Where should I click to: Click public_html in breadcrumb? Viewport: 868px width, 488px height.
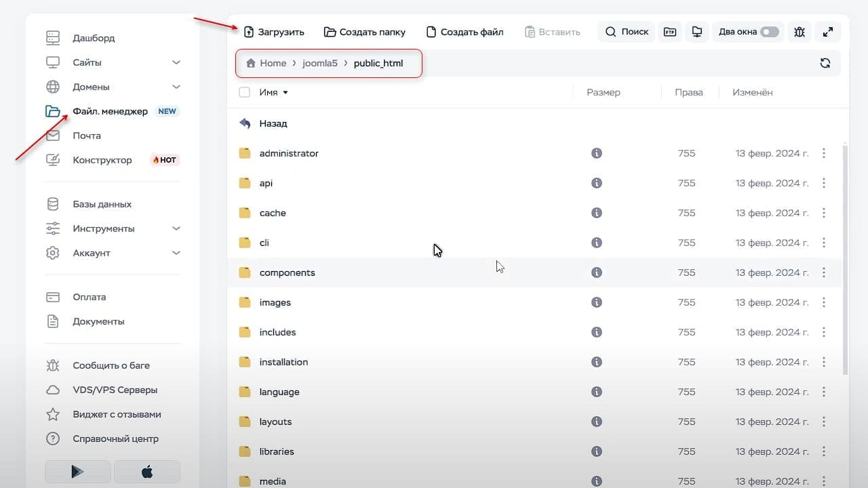(378, 63)
